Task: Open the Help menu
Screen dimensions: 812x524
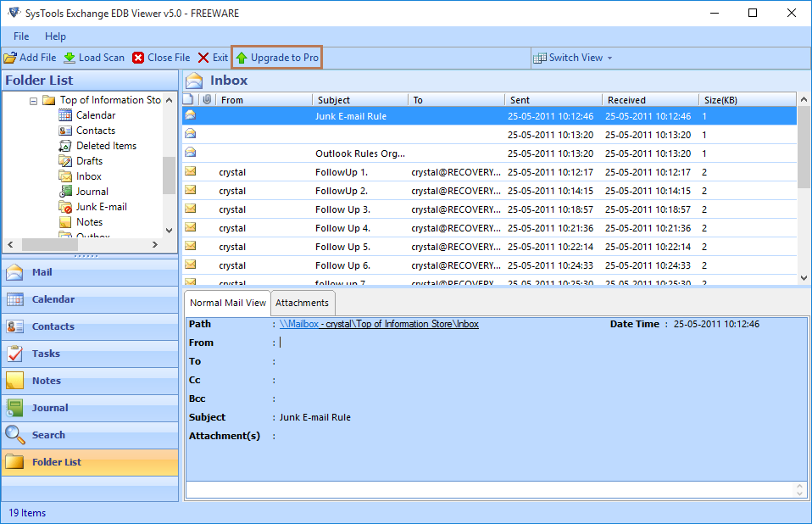Action: 55,36
